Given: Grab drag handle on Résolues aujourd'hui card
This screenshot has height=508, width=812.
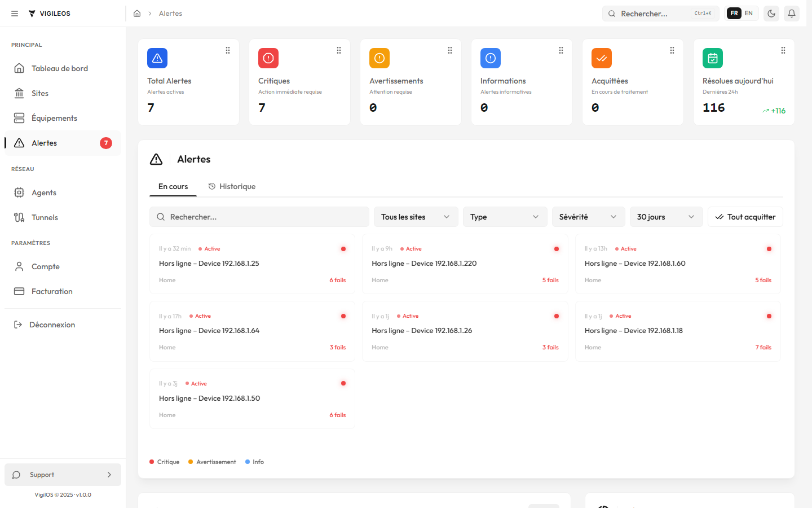Looking at the screenshot, I should point(783,50).
